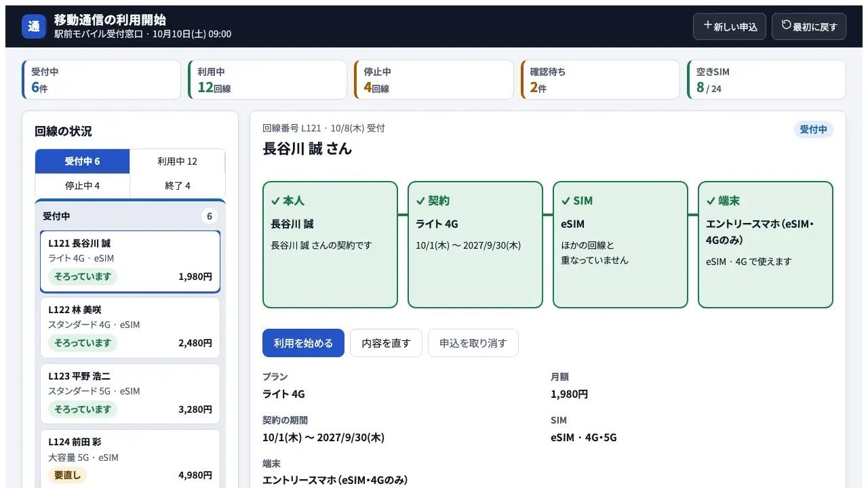Click the 月額 1,980円 value in details

(x=569, y=394)
